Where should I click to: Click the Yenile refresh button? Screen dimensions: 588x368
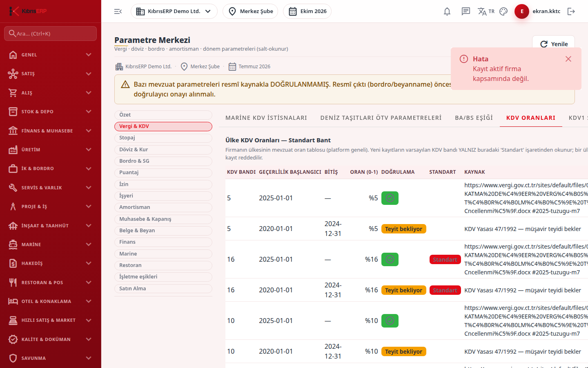click(553, 44)
